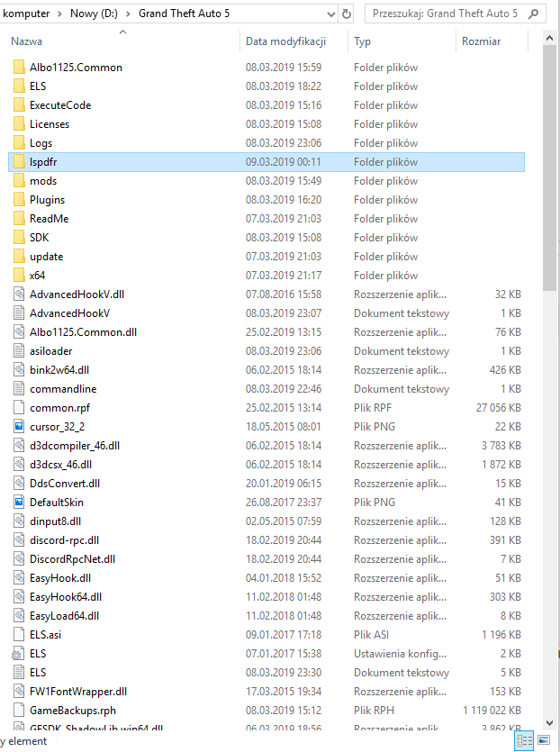Image resolution: width=560 pixels, height=752 pixels.
Task: Click the scrollbar up arrow
Action: [549, 38]
